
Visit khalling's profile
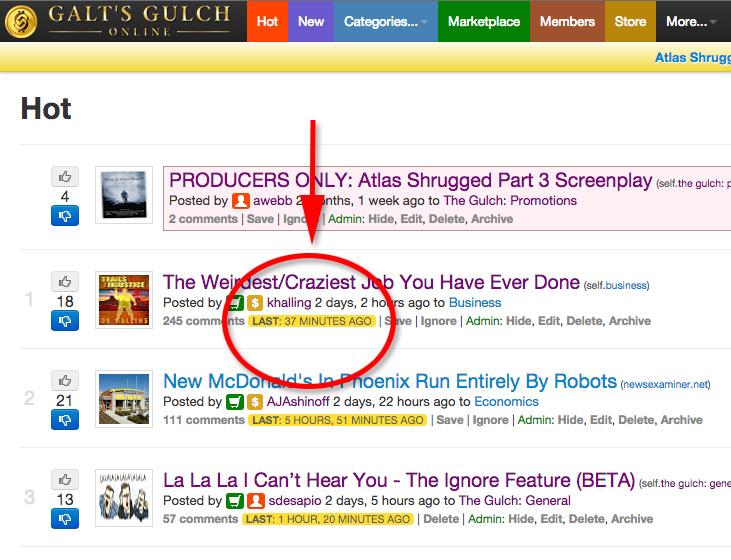[x=289, y=303]
